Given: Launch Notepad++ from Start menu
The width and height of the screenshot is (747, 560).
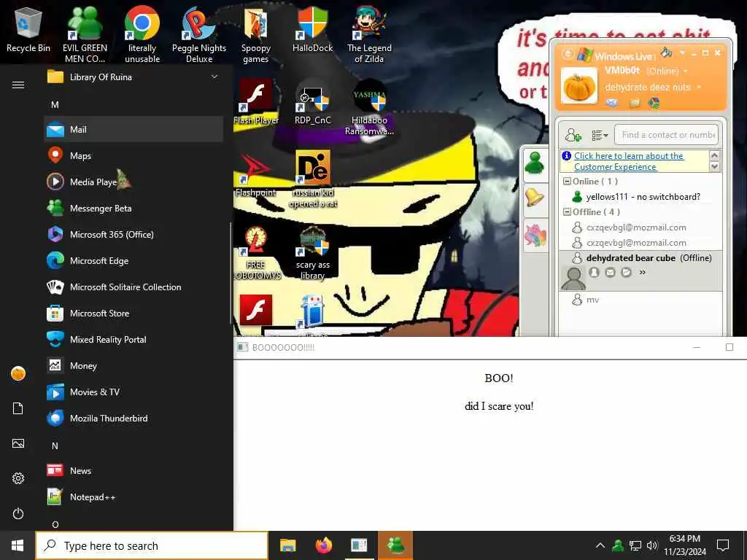Looking at the screenshot, I should point(133,497).
